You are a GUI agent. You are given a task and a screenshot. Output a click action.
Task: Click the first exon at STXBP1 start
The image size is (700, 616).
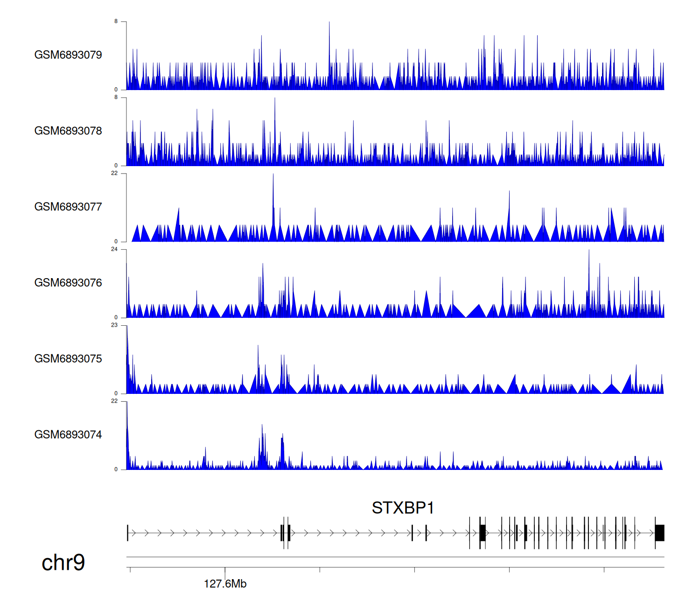127,532
